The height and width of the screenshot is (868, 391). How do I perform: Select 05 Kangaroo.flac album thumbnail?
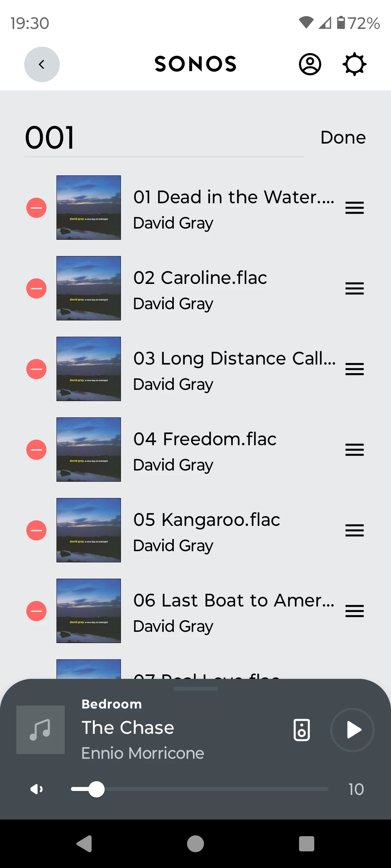(x=89, y=530)
